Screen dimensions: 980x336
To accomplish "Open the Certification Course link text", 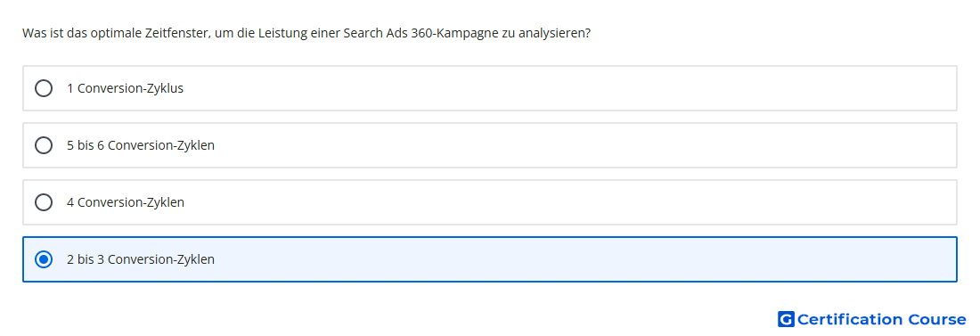I will tap(881, 320).
